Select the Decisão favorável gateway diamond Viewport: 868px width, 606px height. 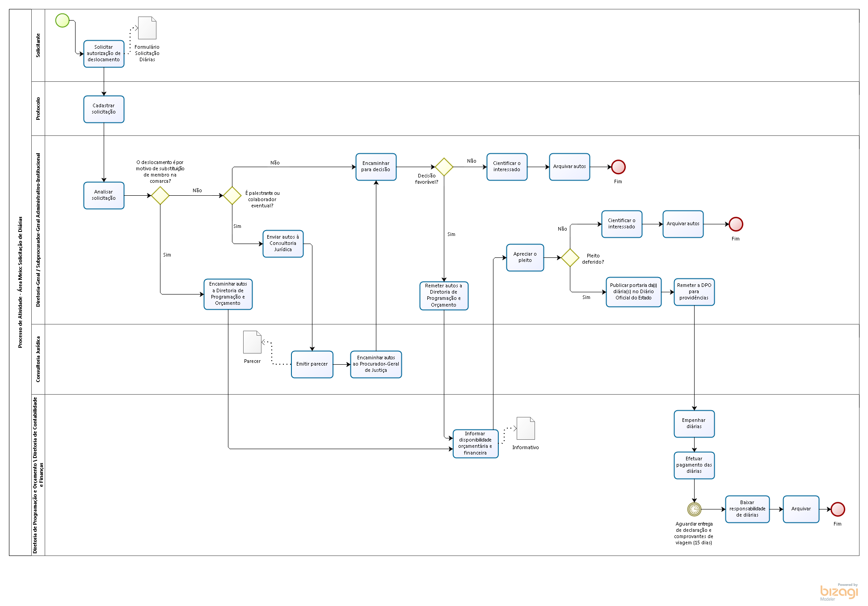click(444, 167)
